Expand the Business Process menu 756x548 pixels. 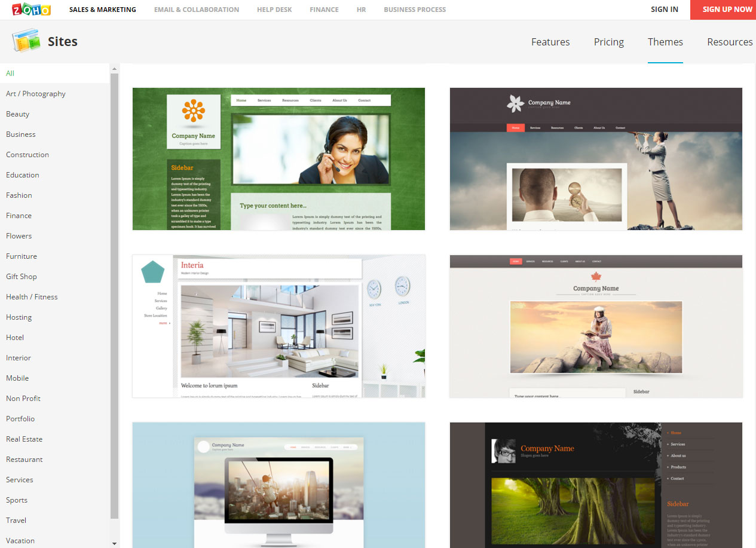pyautogui.click(x=414, y=10)
